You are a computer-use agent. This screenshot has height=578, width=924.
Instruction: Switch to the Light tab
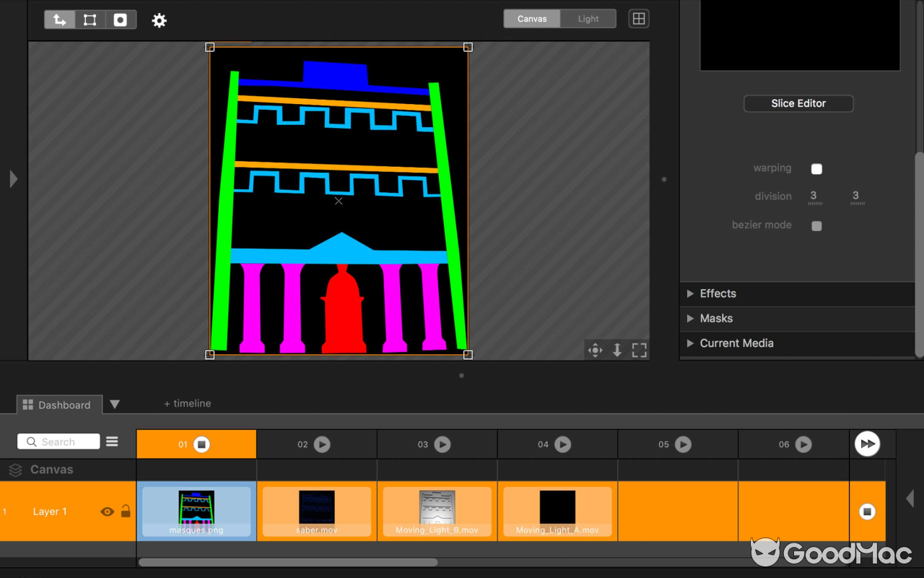pos(588,19)
